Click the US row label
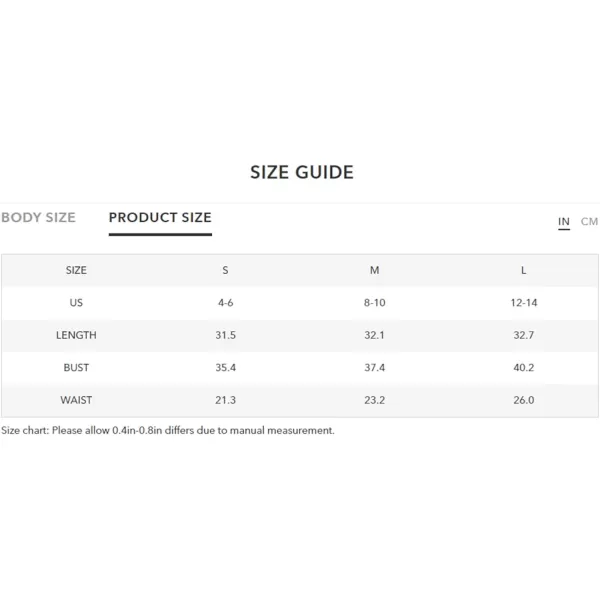 (76, 303)
